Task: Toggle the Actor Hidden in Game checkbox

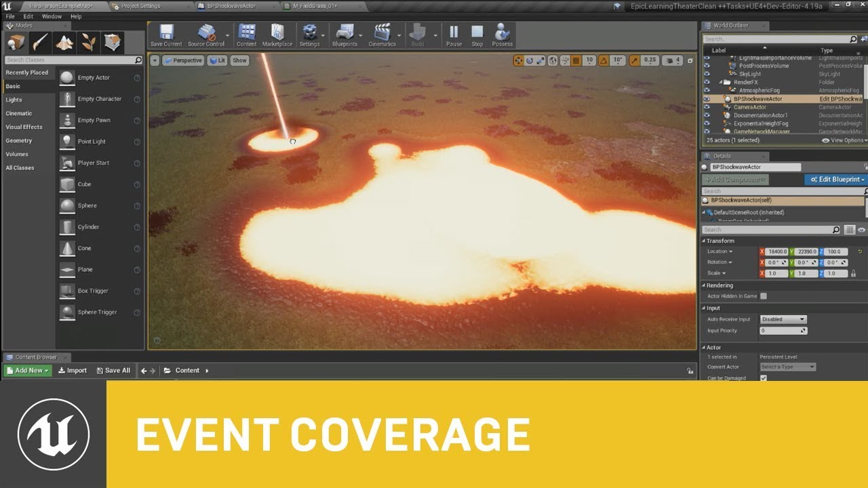Action: (x=764, y=296)
